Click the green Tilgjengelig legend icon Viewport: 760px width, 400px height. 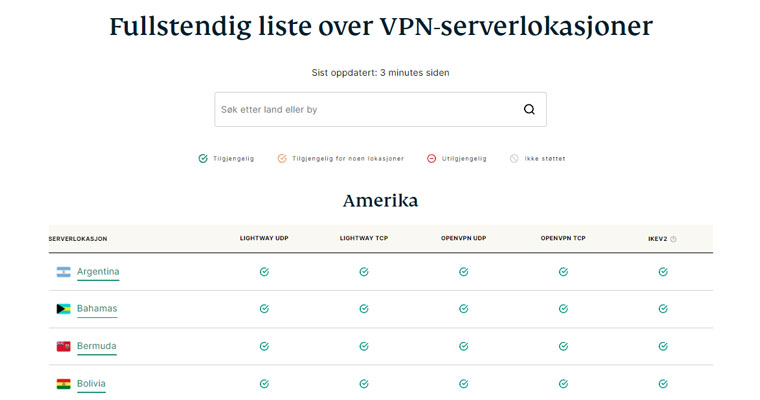tap(203, 158)
